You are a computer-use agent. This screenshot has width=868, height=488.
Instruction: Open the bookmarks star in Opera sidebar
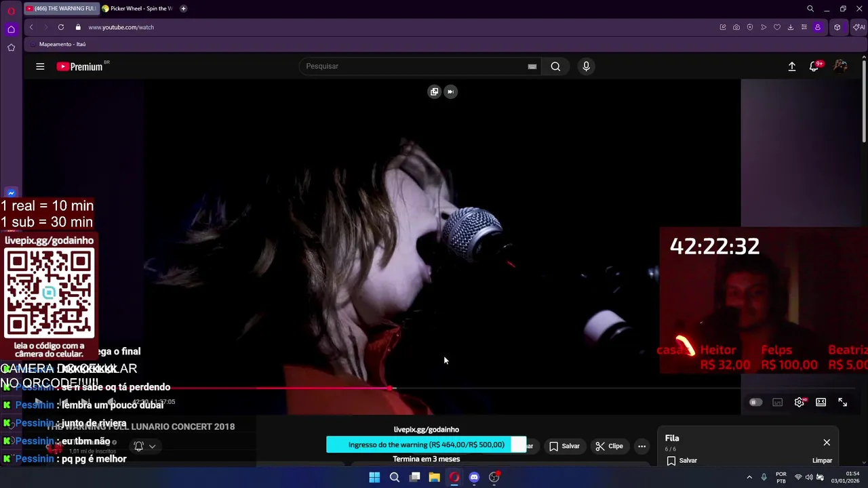coord(11,47)
